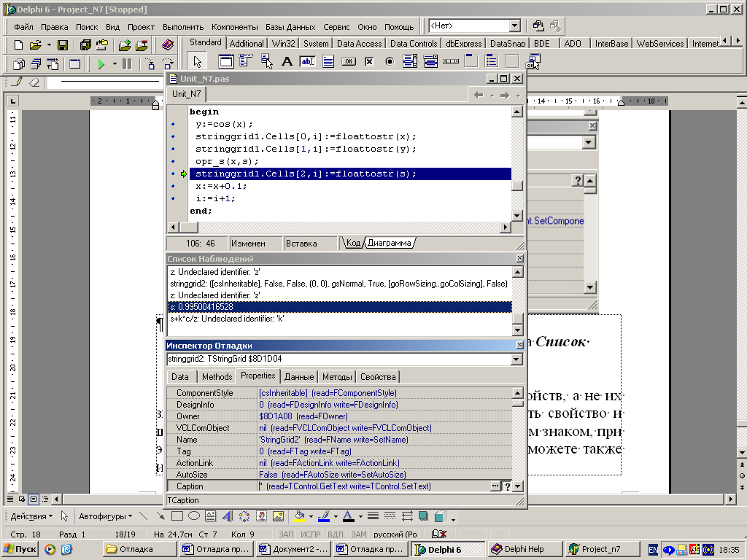Open the Delphi help book icon
Screen dimensions: 747x560
(x=167, y=44)
